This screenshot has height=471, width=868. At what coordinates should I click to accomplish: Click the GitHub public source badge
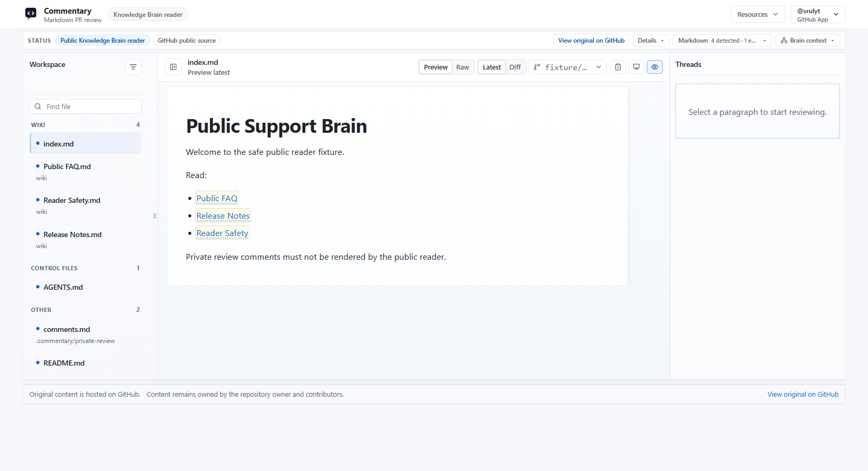[187, 41]
